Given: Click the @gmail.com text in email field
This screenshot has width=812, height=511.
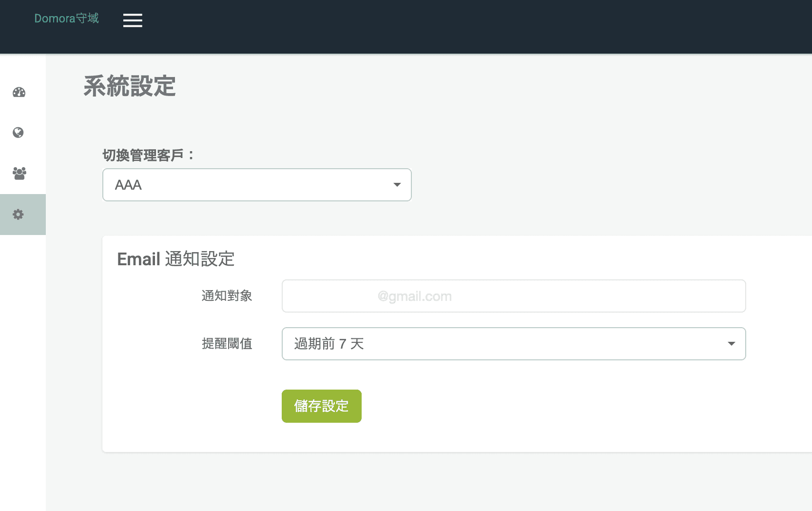Looking at the screenshot, I should tap(414, 296).
